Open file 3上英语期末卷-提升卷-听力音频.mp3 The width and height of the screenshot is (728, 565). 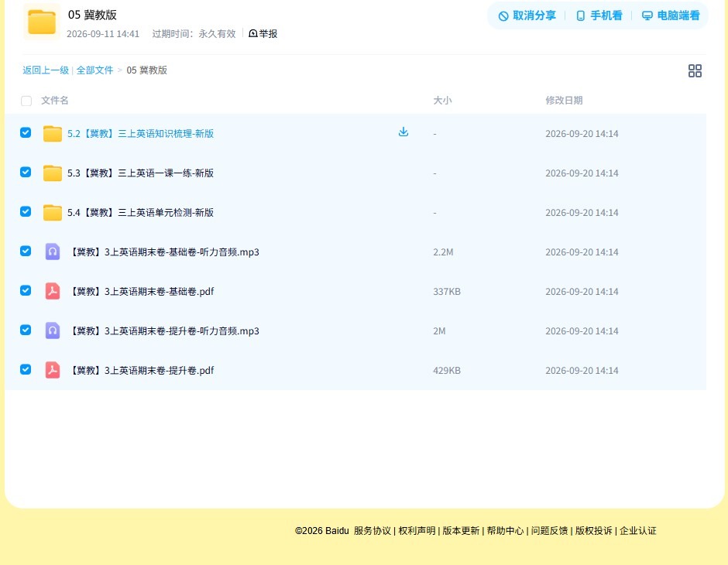pyautogui.click(x=164, y=330)
